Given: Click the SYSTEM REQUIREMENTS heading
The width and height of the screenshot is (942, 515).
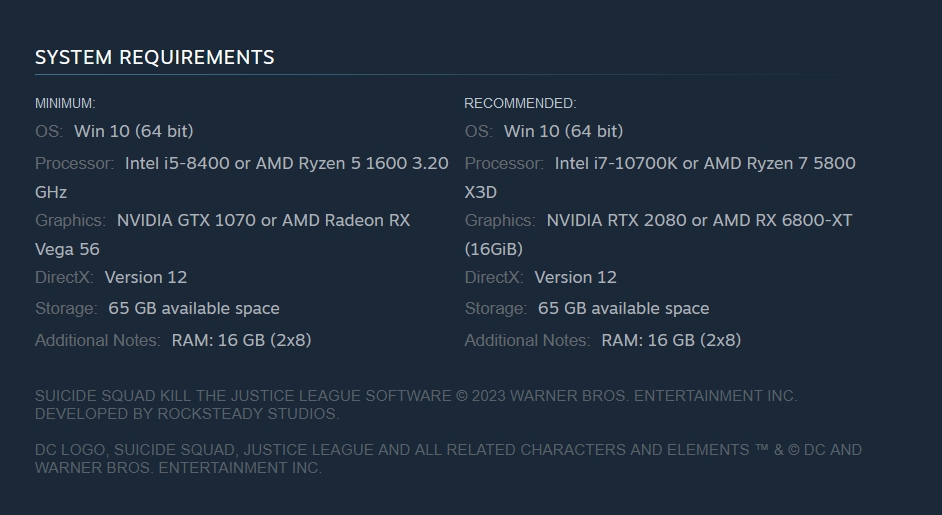Looking at the screenshot, I should coord(154,57).
